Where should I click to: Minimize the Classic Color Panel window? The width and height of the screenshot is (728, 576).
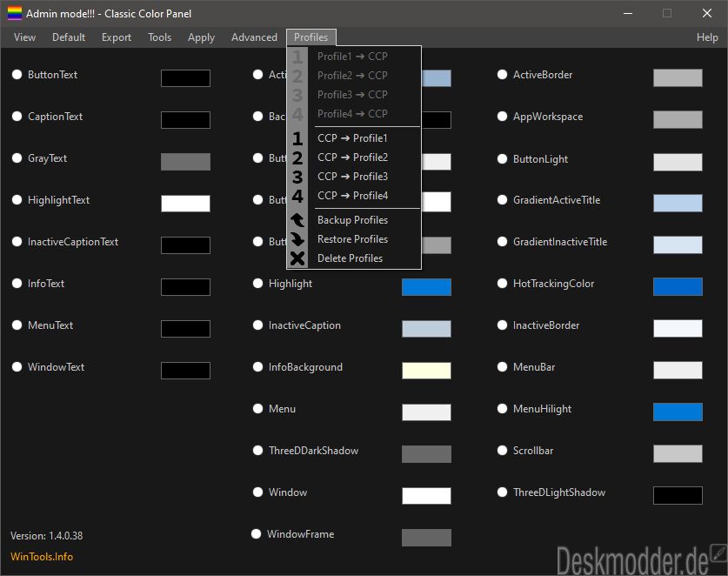(628, 13)
